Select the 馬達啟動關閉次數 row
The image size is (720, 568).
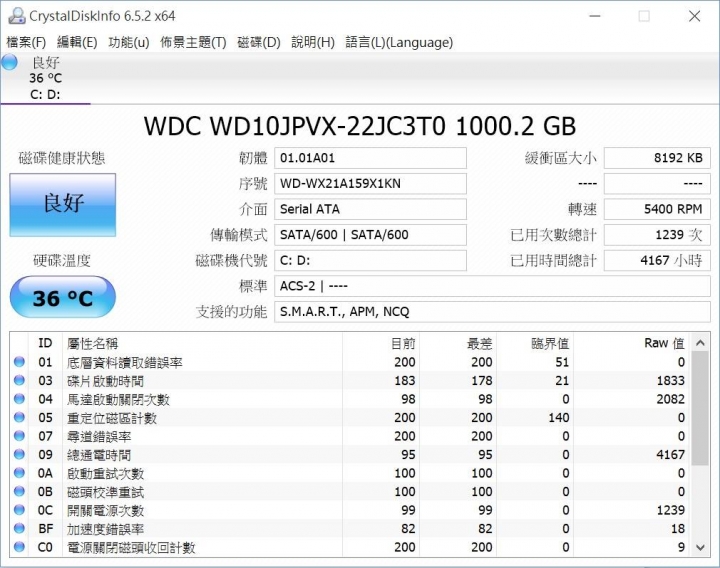pyautogui.click(x=351, y=399)
